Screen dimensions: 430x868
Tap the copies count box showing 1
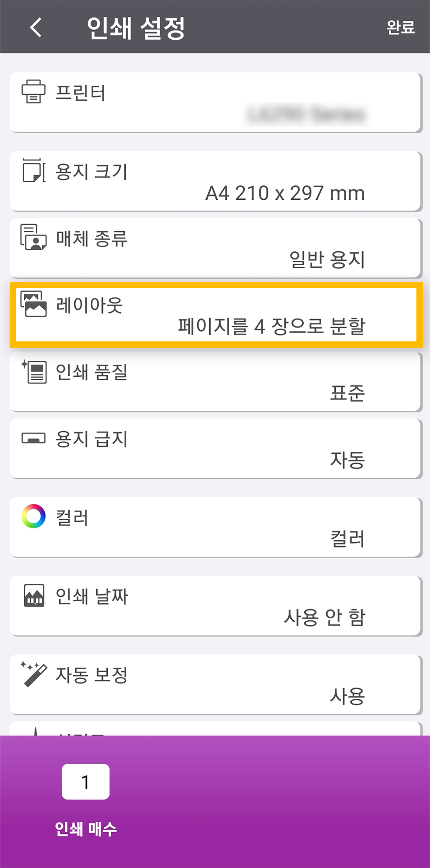[x=85, y=782]
